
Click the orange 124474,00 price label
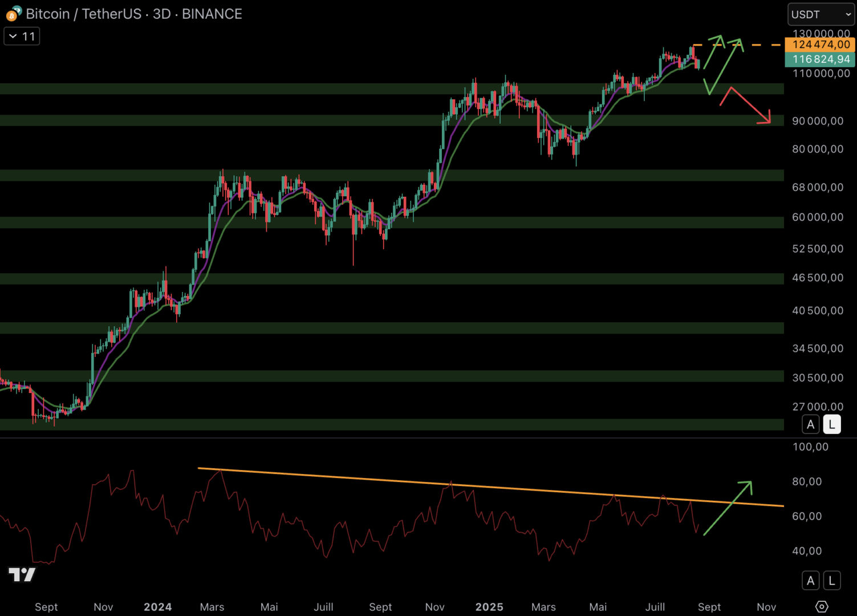pos(820,44)
